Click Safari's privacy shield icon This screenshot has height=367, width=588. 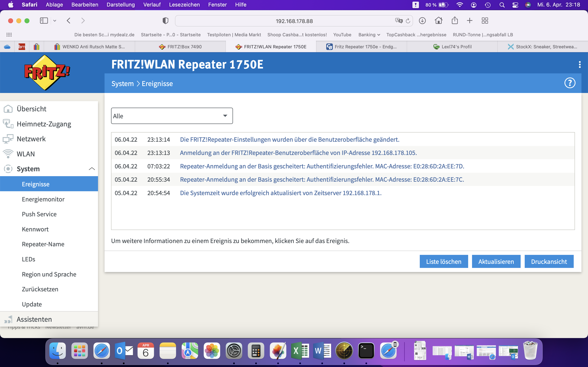tap(165, 21)
